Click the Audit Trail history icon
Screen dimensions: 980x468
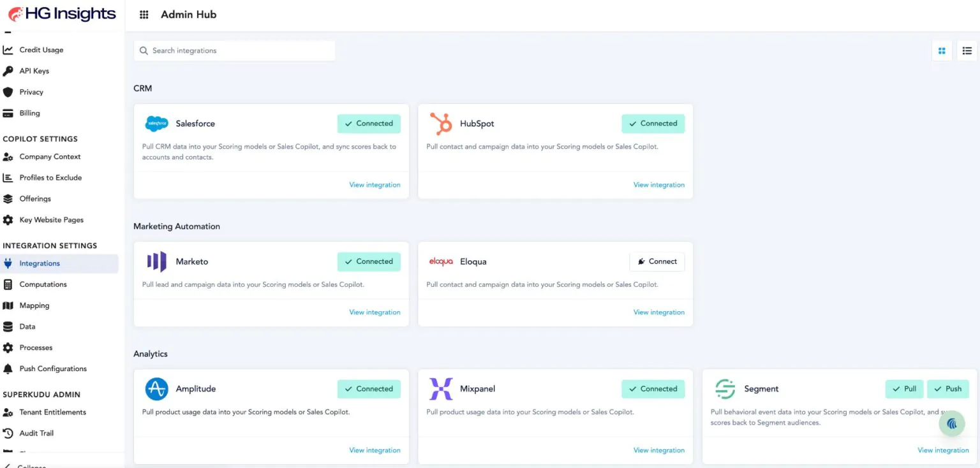[8, 433]
